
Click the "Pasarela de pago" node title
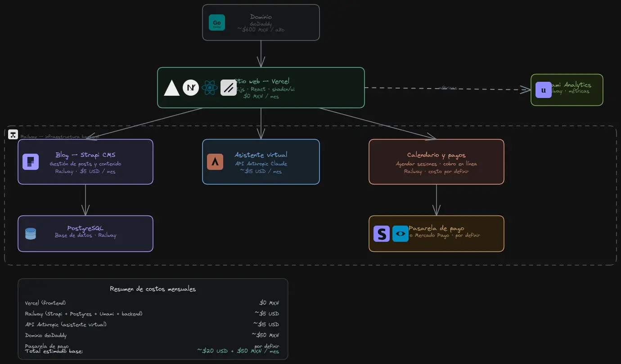click(436, 228)
